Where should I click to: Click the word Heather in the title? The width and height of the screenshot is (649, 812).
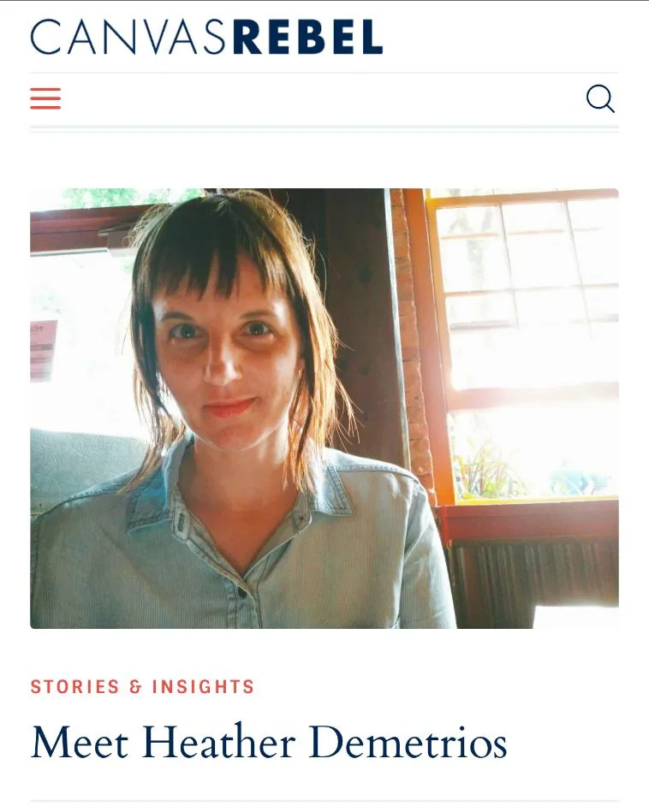[x=218, y=742]
